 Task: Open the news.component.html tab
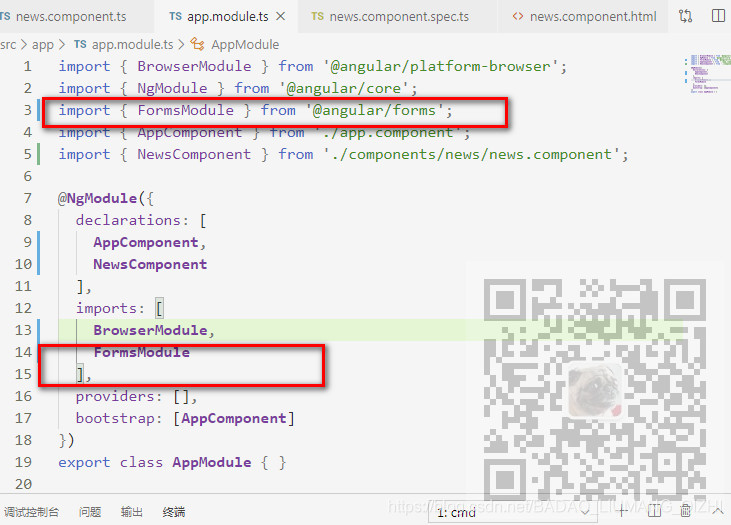point(583,17)
